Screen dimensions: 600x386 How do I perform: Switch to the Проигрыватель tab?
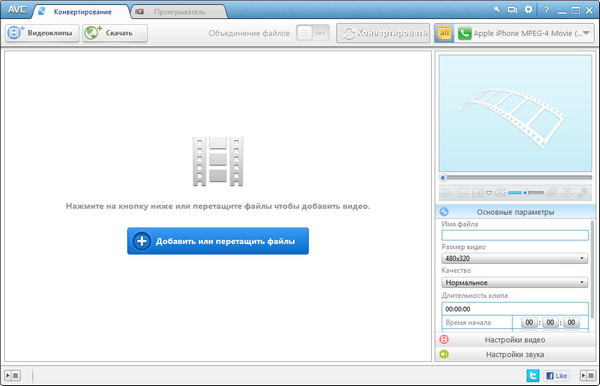pyautogui.click(x=179, y=12)
